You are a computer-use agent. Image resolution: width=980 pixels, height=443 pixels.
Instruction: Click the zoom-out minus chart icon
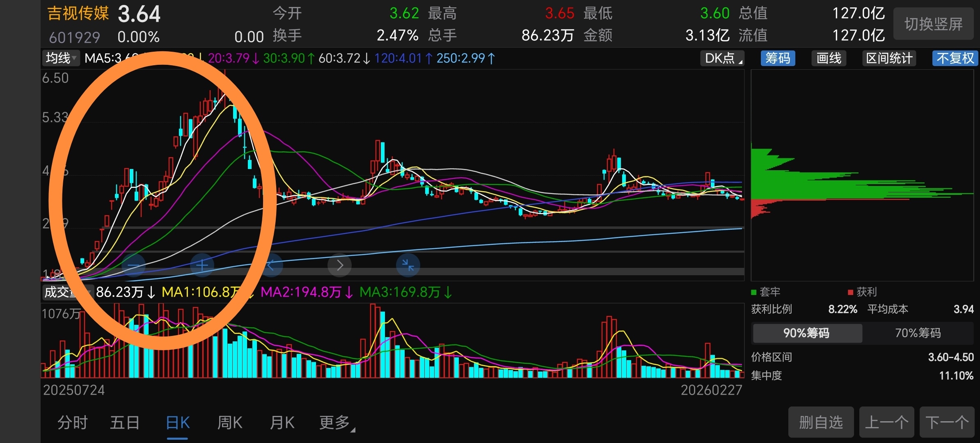pos(134,265)
